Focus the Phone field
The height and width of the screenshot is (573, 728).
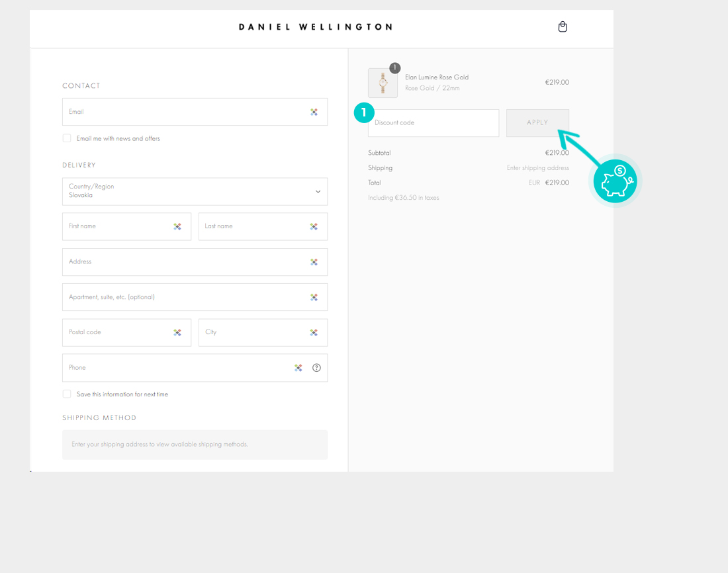point(195,368)
